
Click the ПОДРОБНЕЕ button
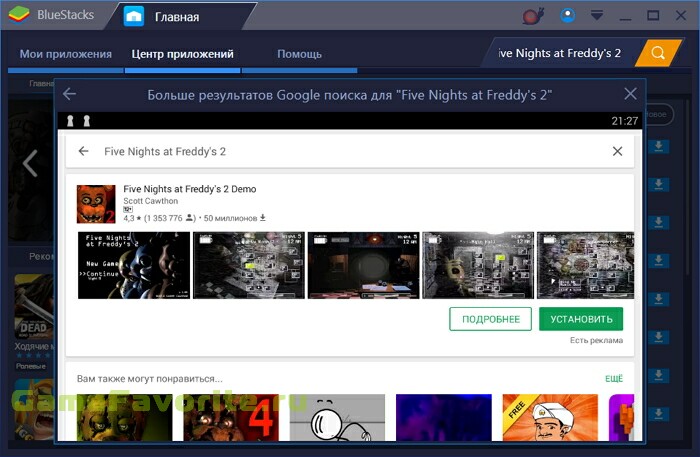[491, 319]
